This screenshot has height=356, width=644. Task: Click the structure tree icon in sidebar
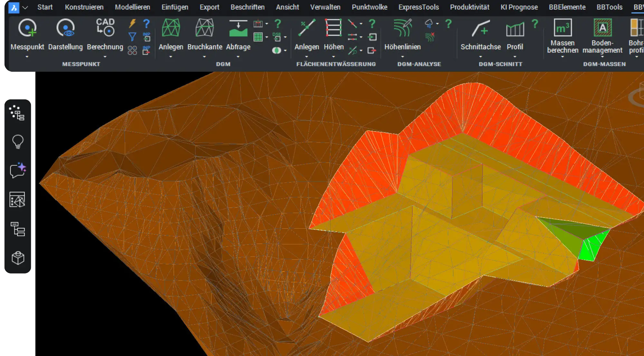click(x=18, y=229)
